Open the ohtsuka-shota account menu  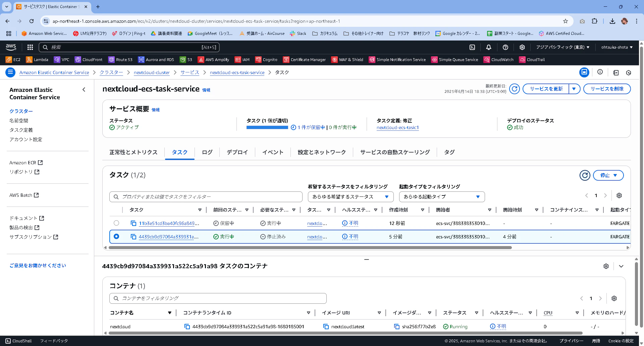[x=617, y=47]
